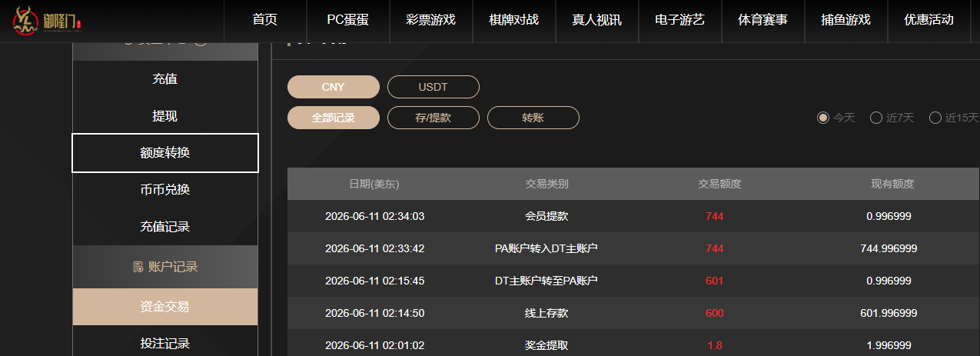
Task: Click amount 744 in 会员提款 row
Action: coord(714,216)
